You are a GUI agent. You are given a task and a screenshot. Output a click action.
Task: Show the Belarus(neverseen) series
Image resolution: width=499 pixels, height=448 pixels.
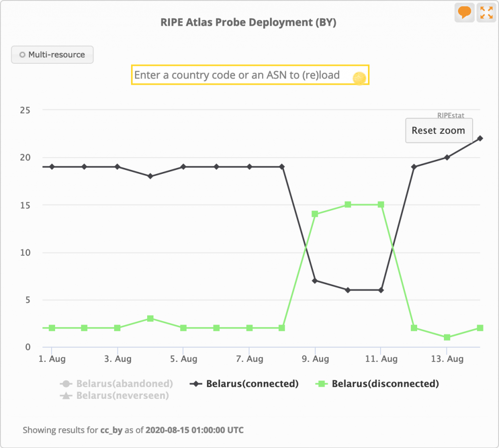tap(115, 396)
